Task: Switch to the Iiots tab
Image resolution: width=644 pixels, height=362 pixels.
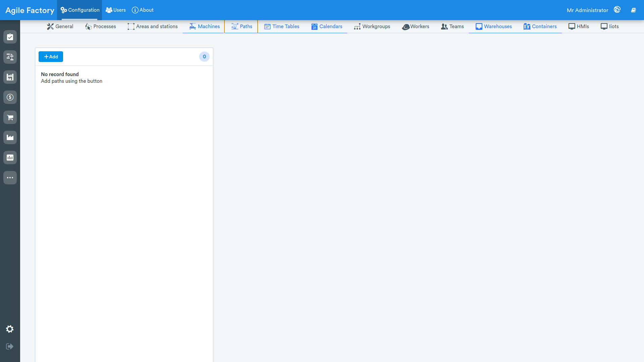Action: (609, 26)
